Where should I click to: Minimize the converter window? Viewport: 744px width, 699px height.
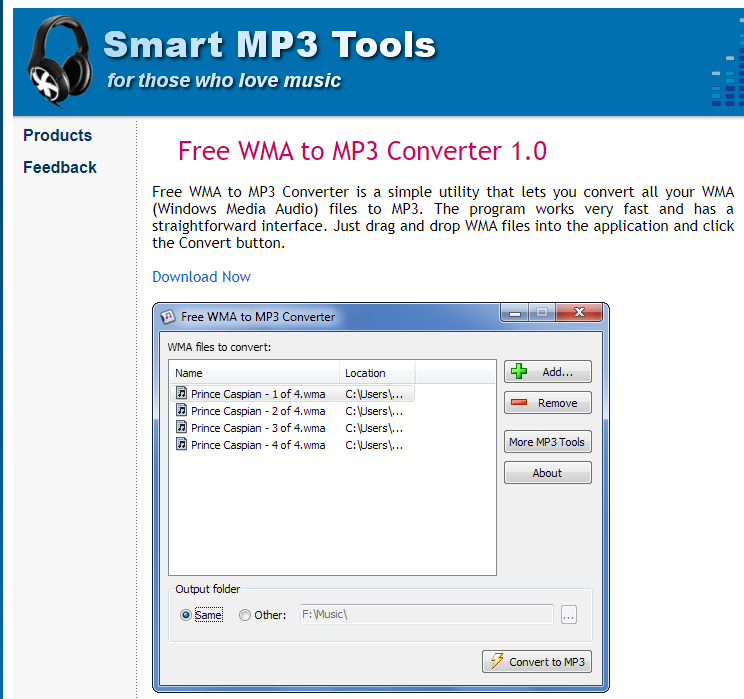(x=515, y=313)
